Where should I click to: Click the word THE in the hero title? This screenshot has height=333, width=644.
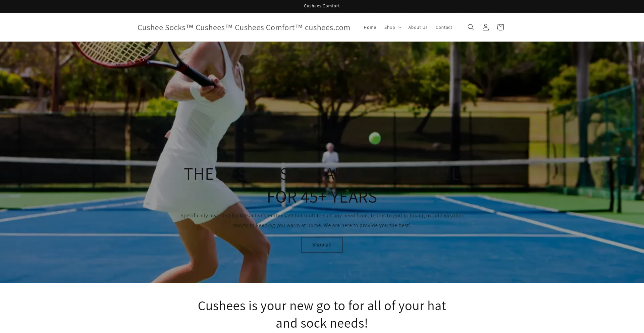pos(199,174)
